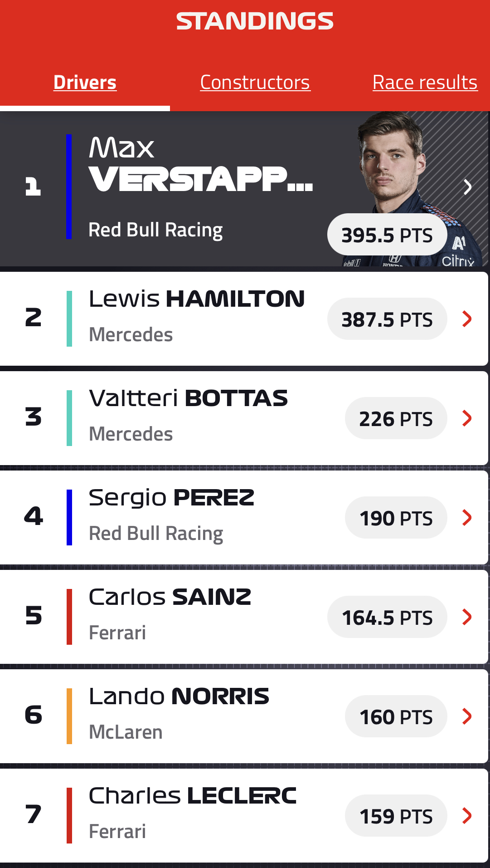This screenshot has width=490, height=868.
Task: Go to the Race results tab
Action: point(425,83)
